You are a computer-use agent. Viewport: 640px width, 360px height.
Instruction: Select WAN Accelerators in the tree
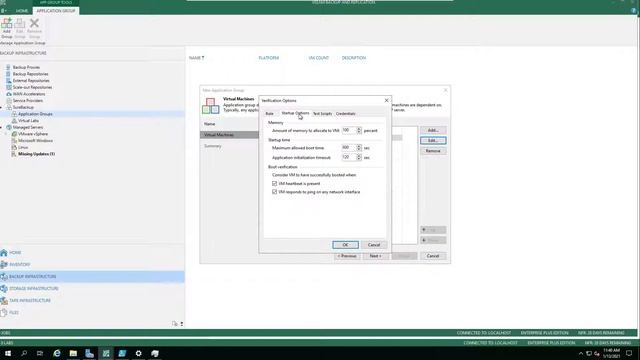[x=29, y=94]
